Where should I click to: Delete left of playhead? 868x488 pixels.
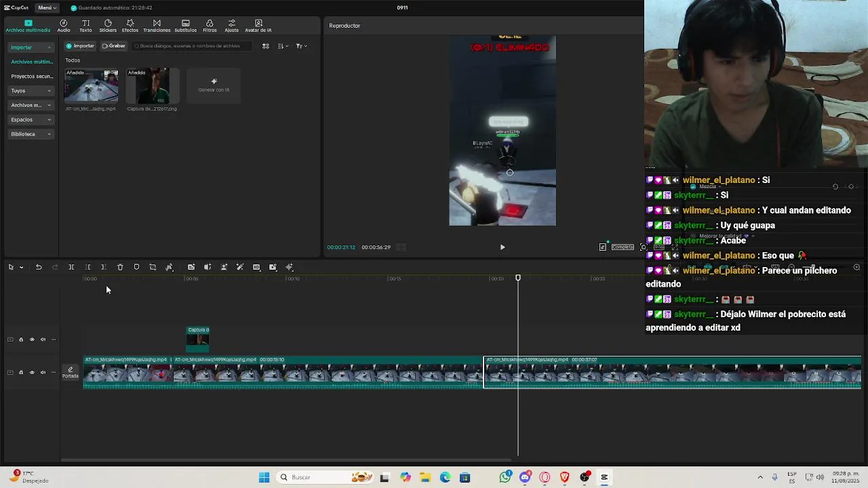tap(87, 267)
